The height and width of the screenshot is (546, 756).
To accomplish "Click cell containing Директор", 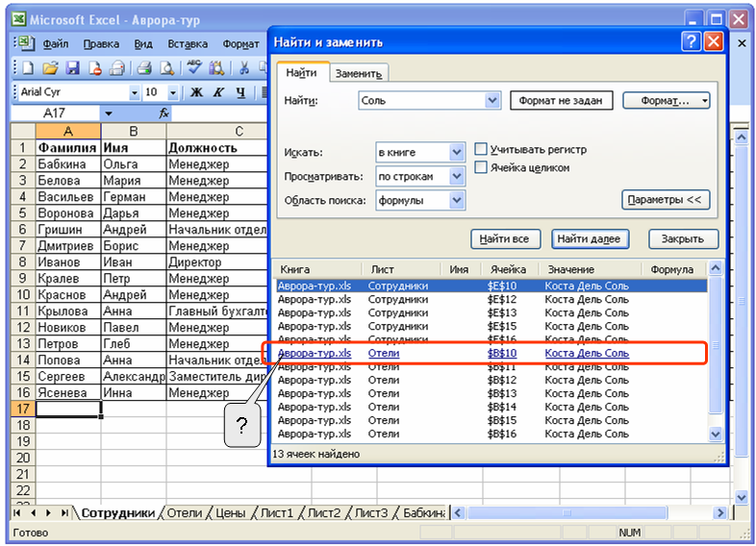I will pyautogui.click(x=216, y=262).
